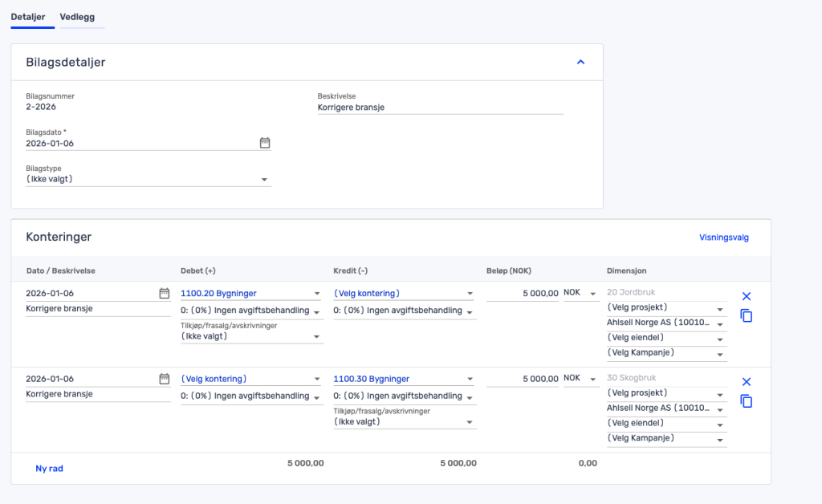Collapse the Bilagsdetaljer panel
822x504 pixels.
click(581, 62)
